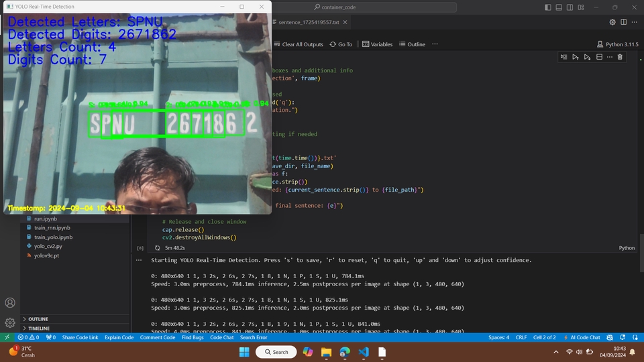Run cell by line icon in cell toolbar
This screenshot has width=644, height=362.
[564, 57]
